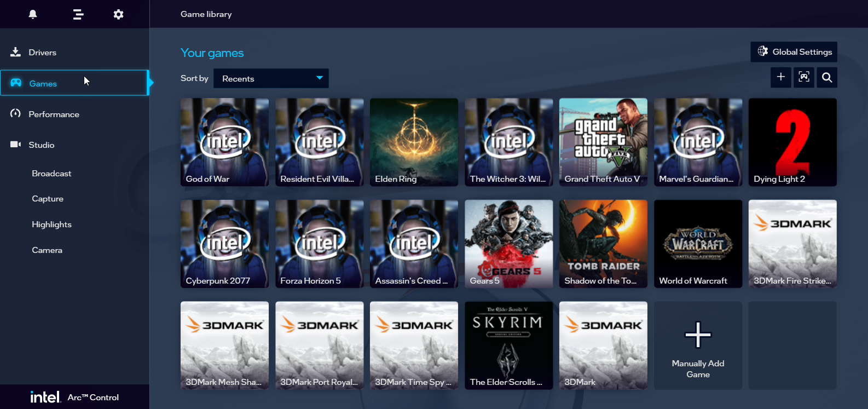The width and height of the screenshot is (868, 409).
Task: Open the notifications bell icon
Action: coord(33,14)
